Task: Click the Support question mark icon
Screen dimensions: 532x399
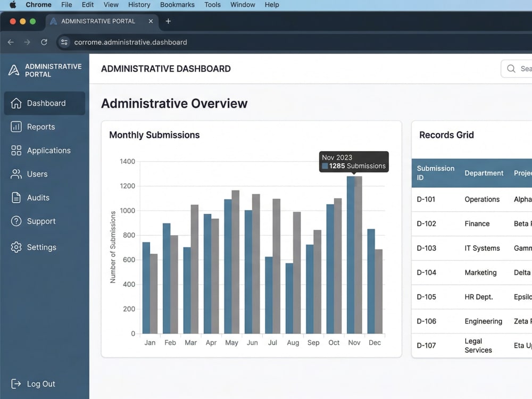Action: click(16, 221)
